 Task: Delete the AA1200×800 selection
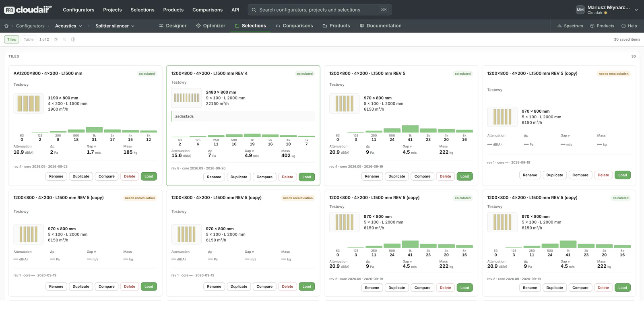click(x=130, y=176)
